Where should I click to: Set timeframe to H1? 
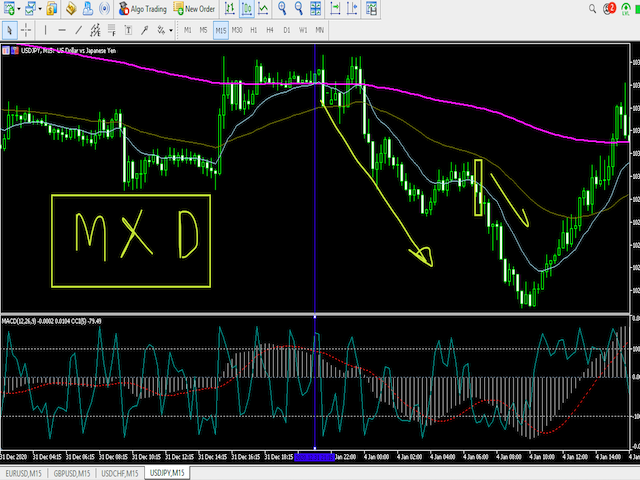[x=253, y=30]
